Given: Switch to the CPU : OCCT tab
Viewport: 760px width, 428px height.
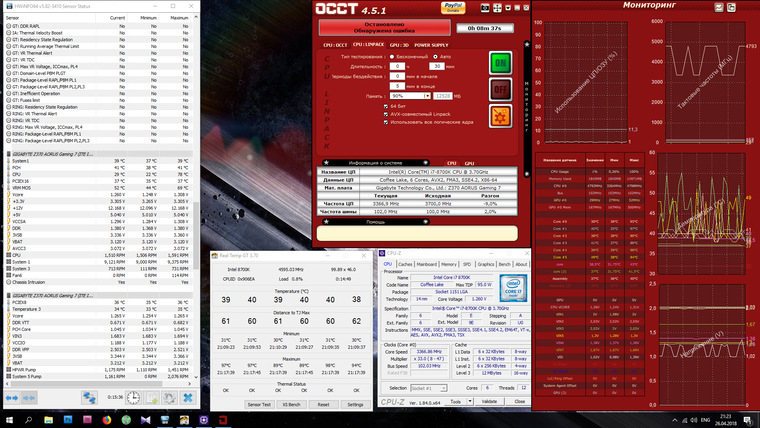Looking at the screenshot, I should [x=335, y=45].
